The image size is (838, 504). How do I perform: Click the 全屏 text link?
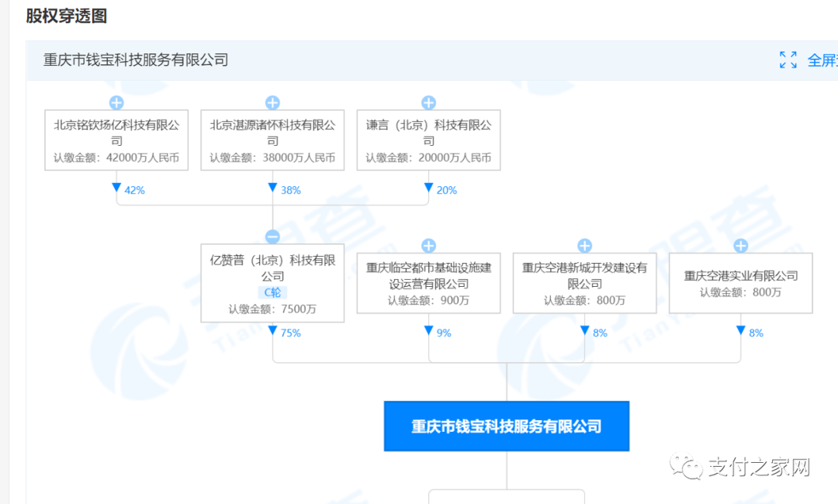point(822,60)
